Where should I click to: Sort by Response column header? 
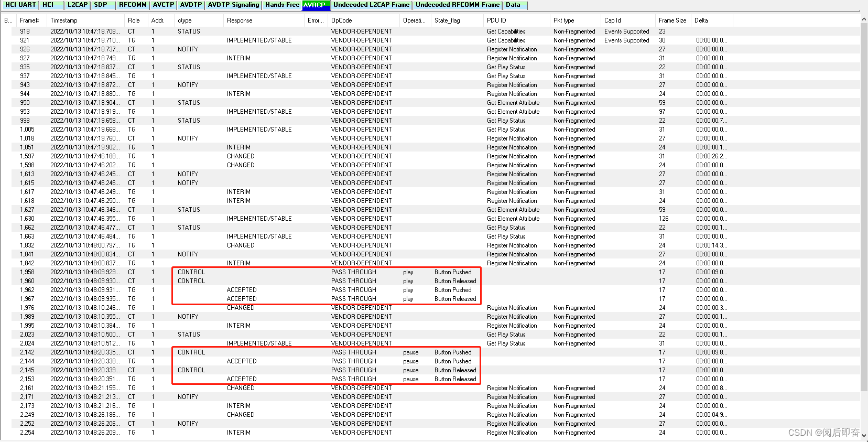(x=264, y=20)
